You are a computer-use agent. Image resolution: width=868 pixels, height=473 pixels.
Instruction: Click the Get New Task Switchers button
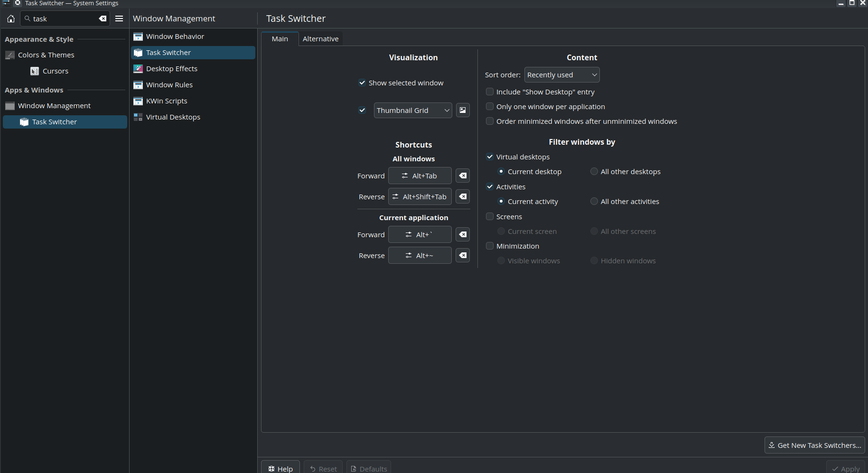[814, 445]
